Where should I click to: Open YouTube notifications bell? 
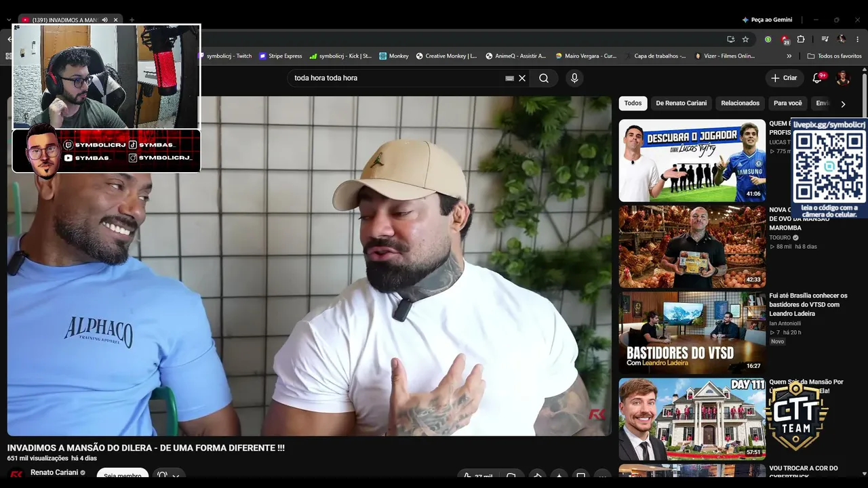(x=817, y=78)
